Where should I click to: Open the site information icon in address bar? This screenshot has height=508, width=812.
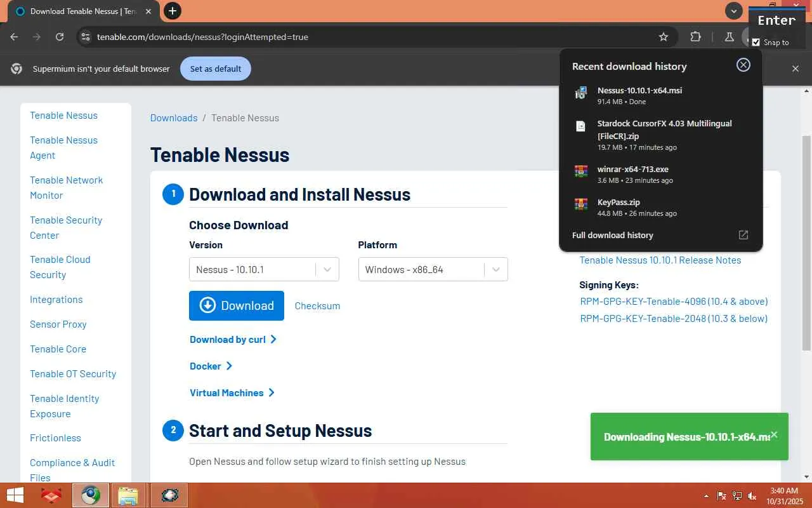[x=86, y=37]
